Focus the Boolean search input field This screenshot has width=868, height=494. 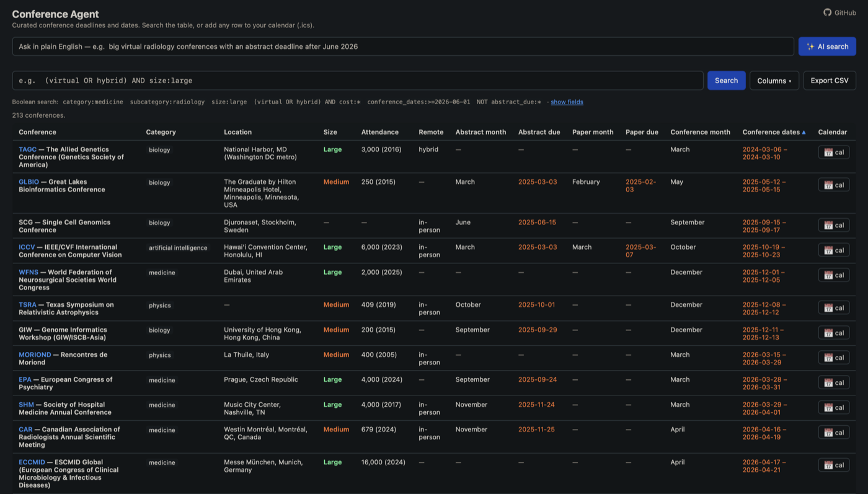click(358, 81)
